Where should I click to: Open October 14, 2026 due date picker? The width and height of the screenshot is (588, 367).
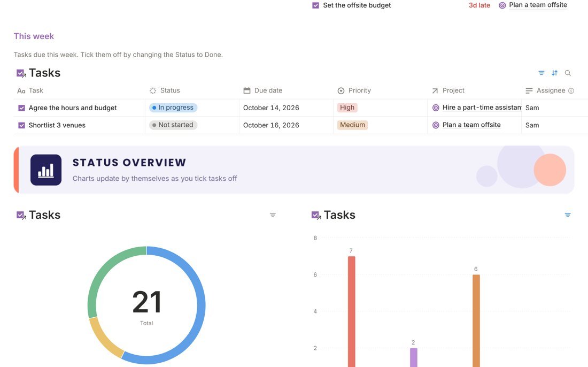click(271, 108)
